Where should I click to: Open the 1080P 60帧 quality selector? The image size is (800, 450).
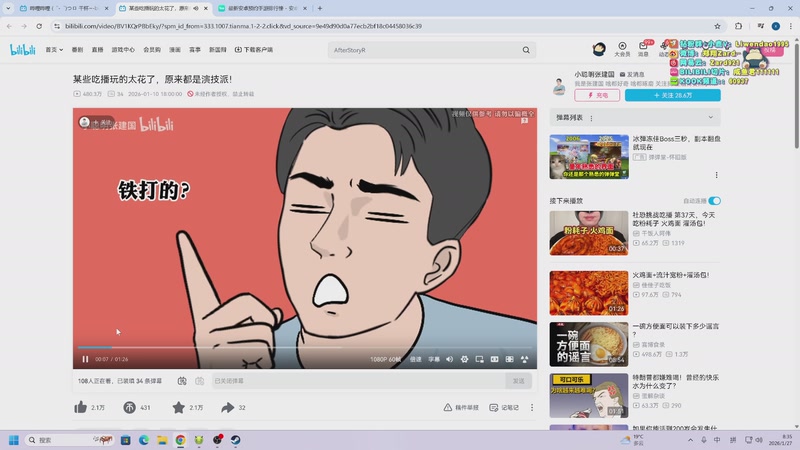[x=386, y=359]
